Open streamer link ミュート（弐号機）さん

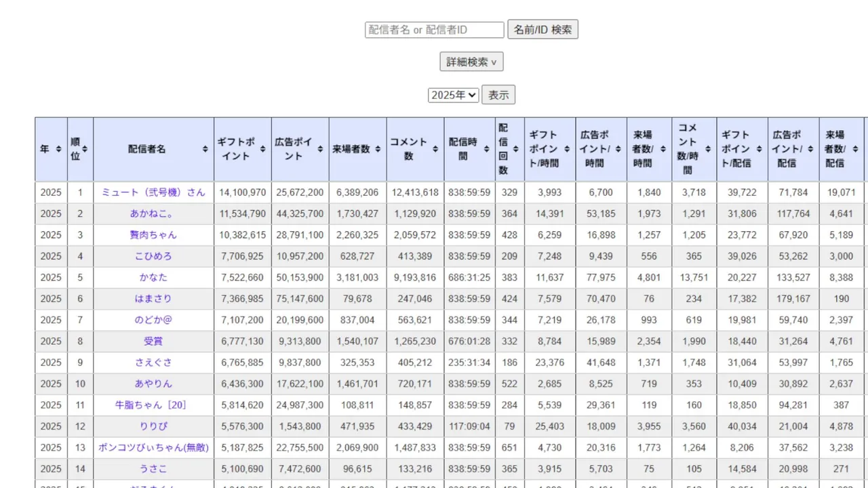153,192
